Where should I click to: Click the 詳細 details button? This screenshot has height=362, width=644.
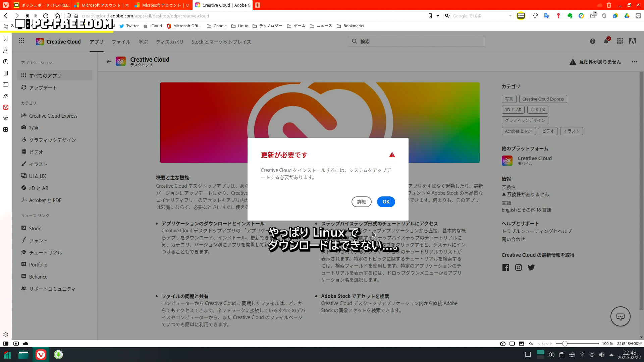click(x=361, y=202)
